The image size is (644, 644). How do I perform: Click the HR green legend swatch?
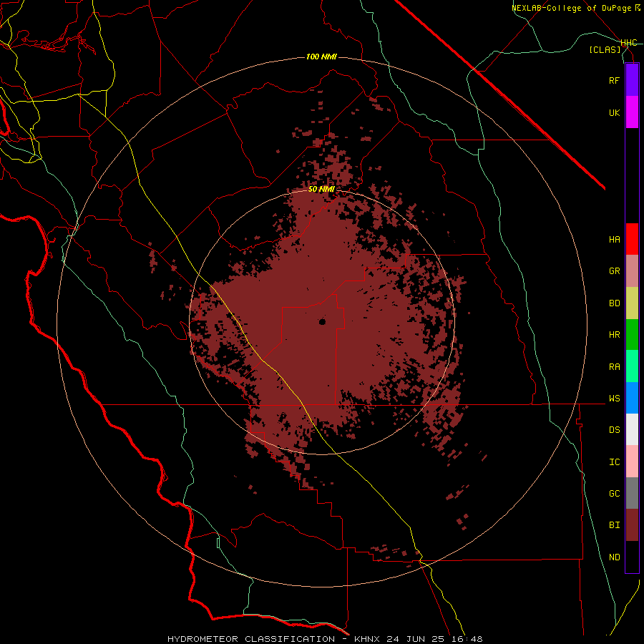tap(632, 335)
